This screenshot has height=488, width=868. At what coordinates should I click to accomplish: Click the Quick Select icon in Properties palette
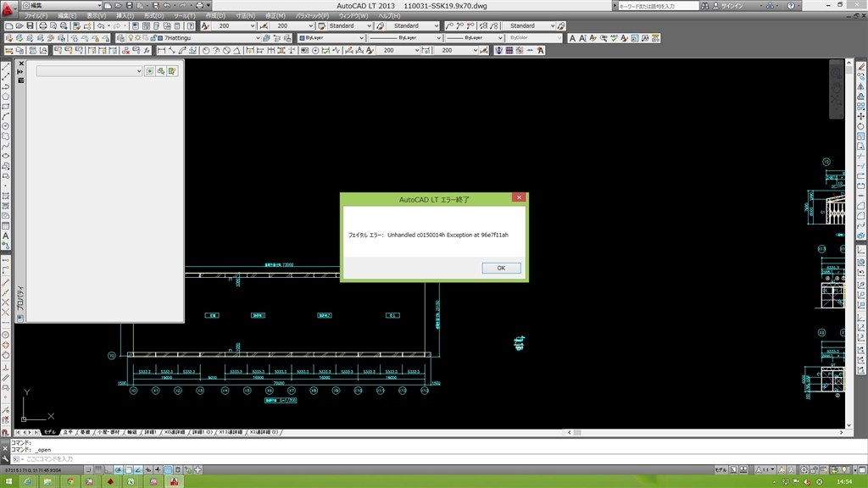point(172,71)
